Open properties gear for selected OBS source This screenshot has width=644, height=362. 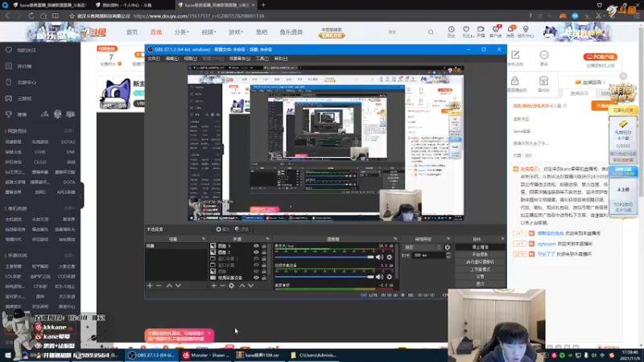pos(223,229)
